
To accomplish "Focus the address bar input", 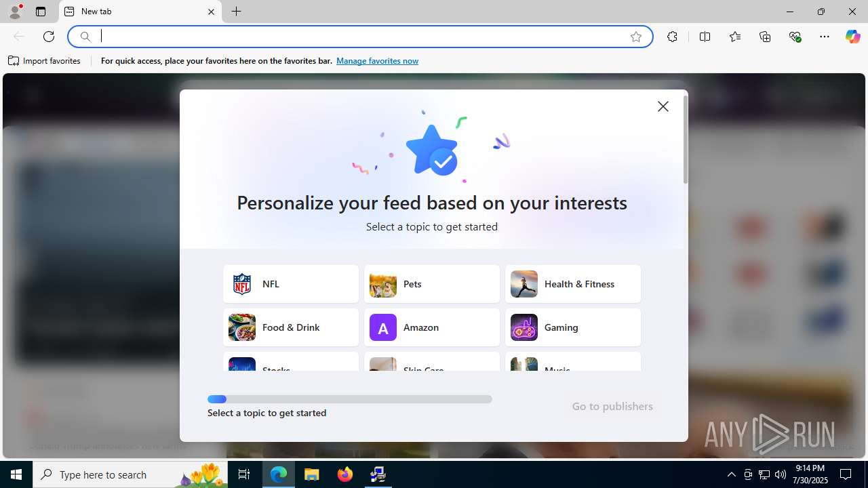I will click(x=359, y=37).
